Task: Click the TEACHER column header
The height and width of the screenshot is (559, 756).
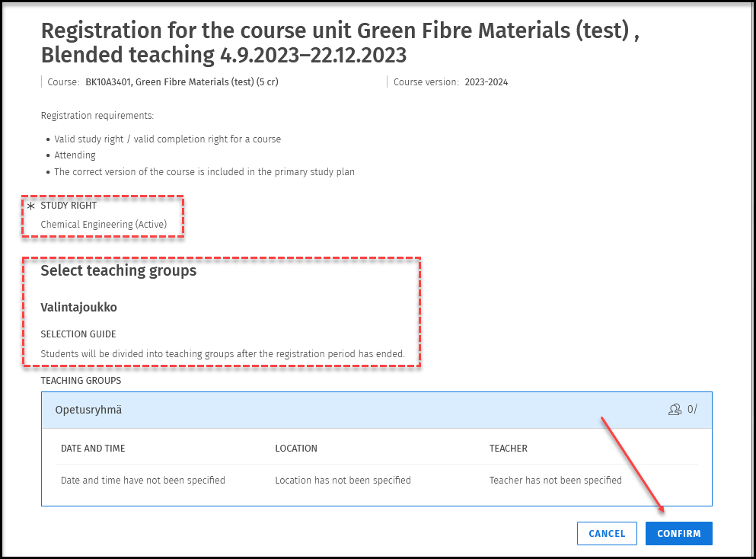Action: tap(508, 449)
